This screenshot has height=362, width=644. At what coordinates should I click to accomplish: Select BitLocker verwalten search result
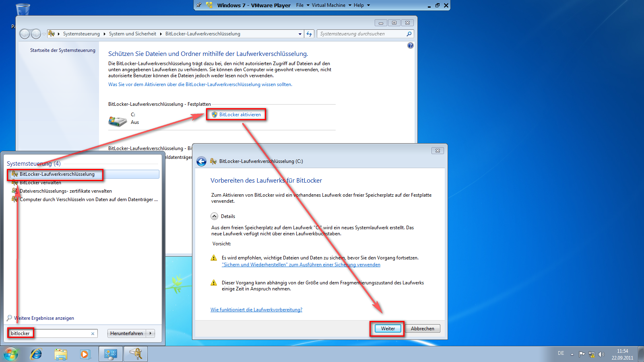[40, 183]
